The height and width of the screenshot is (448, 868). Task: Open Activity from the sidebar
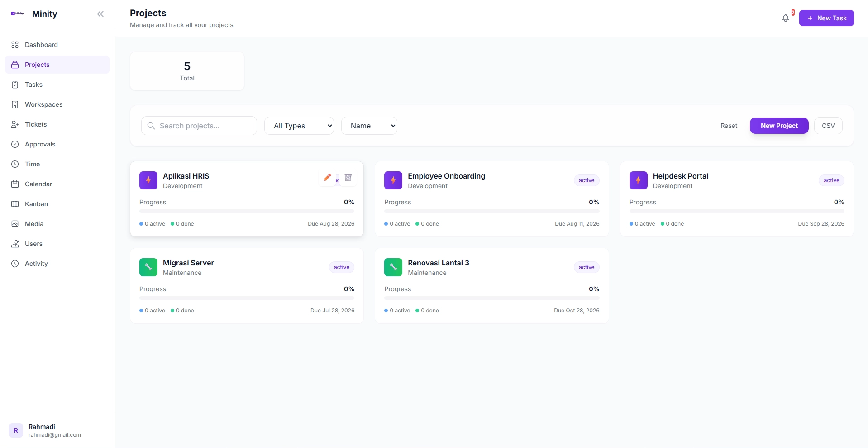pyautogui.click(x=57, y=264)
